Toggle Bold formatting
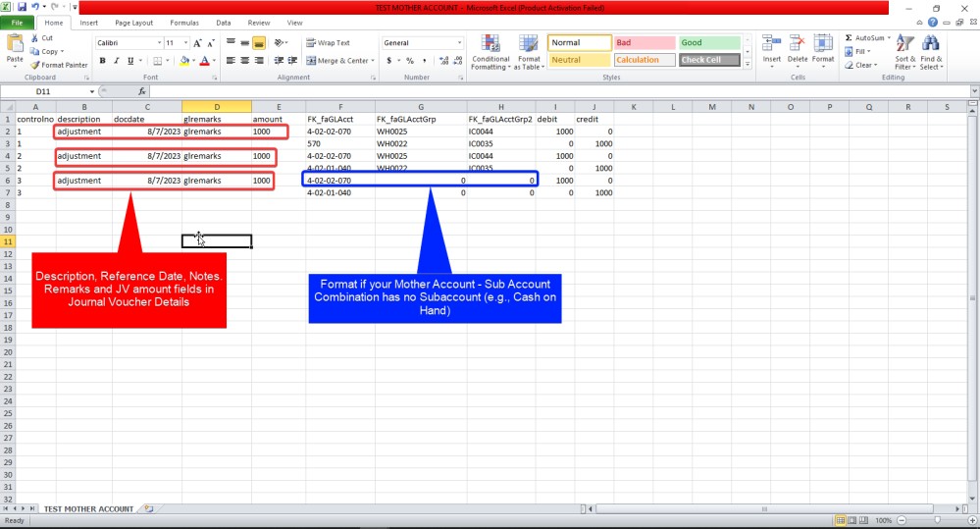The image size is (980, 529). (102, 61)
